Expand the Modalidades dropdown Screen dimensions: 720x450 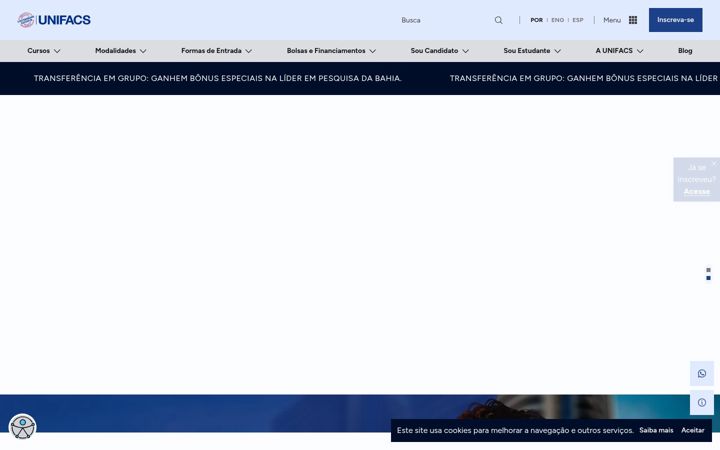pos(120,51)
